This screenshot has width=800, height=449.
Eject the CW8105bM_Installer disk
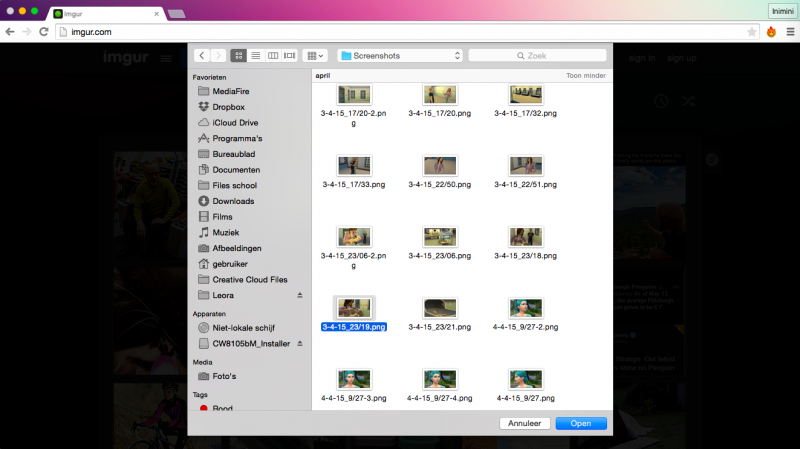coord(299,343)
